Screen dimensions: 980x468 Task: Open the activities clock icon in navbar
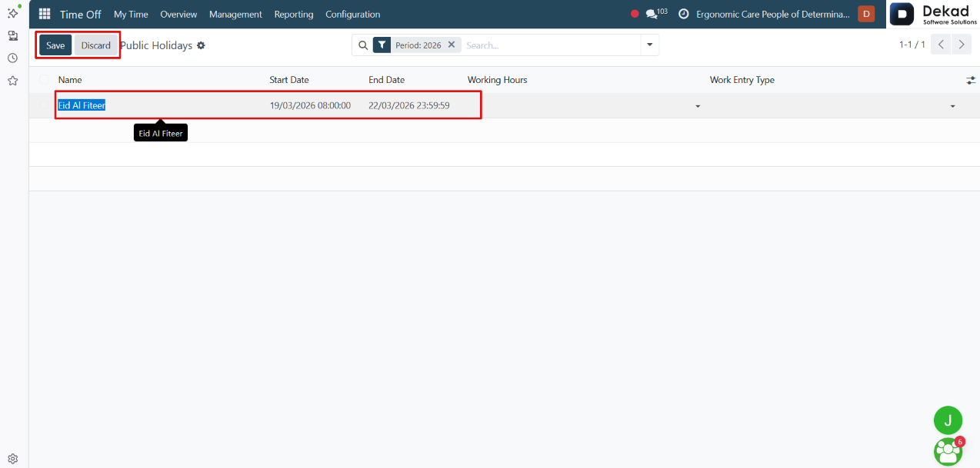click(683, 14)
